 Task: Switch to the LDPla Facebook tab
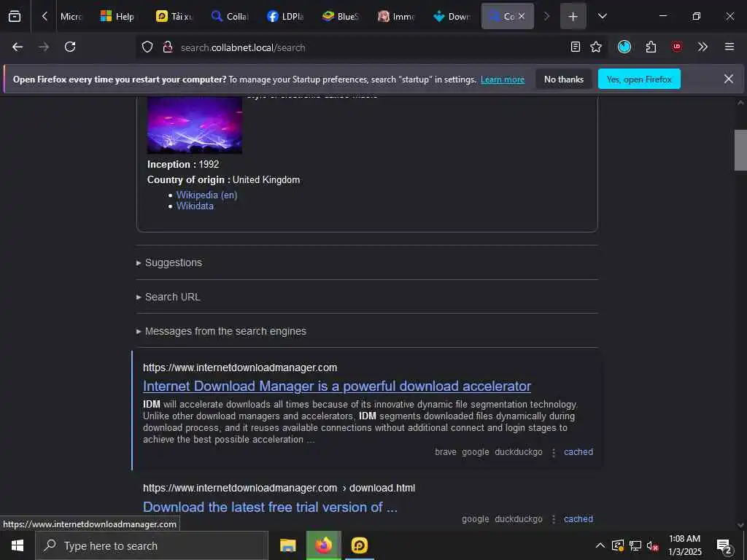[x=285, y=16]
